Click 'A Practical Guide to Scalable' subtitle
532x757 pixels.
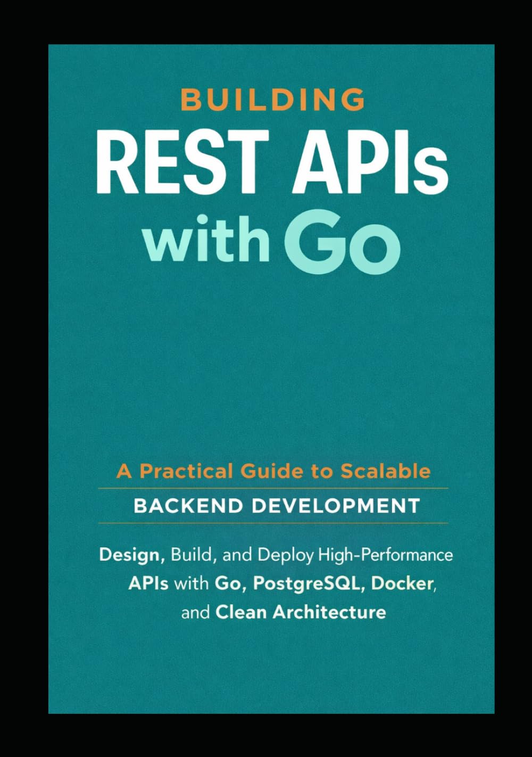coord(273,471)
